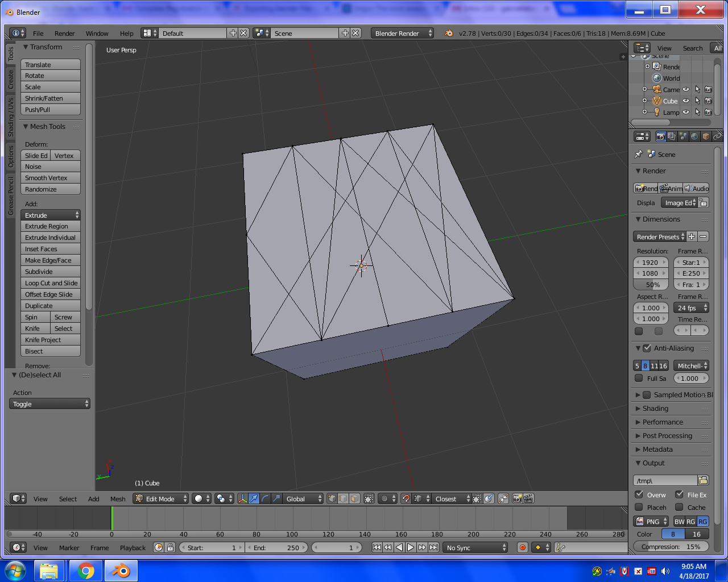Toggle the 3D manipulator widget
Viewport: 728px width, 582px height.
[x=243, y=498]
